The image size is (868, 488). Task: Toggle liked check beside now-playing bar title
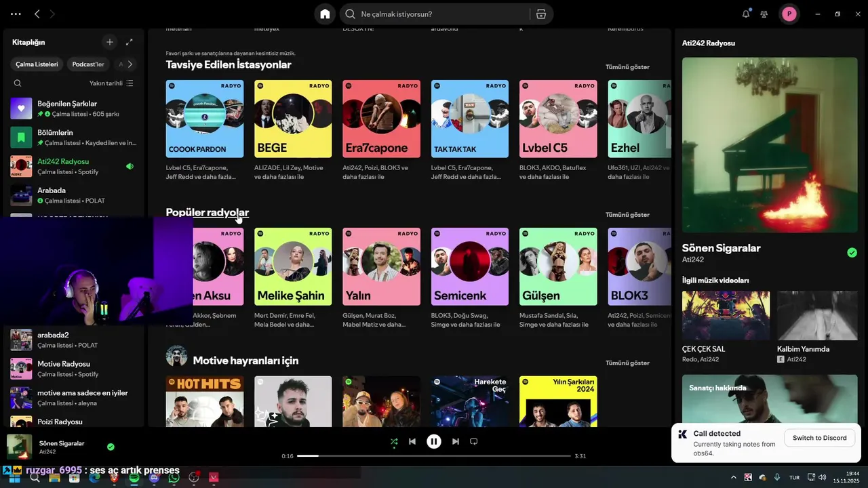[x=111, y=447]
